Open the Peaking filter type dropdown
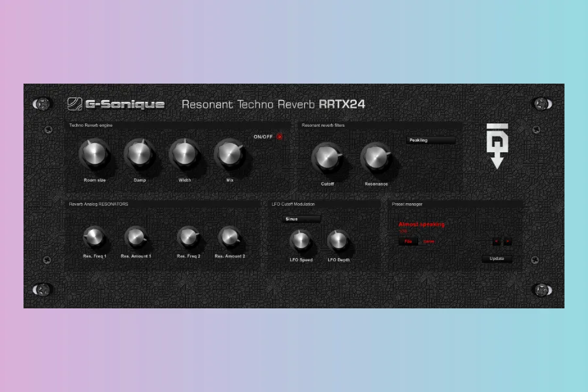The height and width of the screenshot is (392, 588). tap(431, 140)
